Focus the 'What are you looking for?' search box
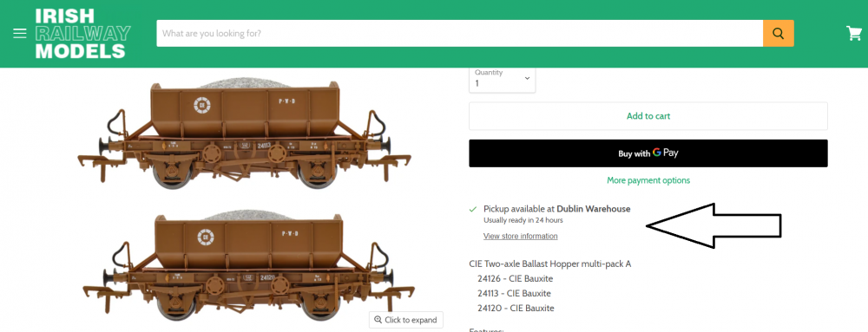The height and width of the screenshot is (332, 868). 459,33
